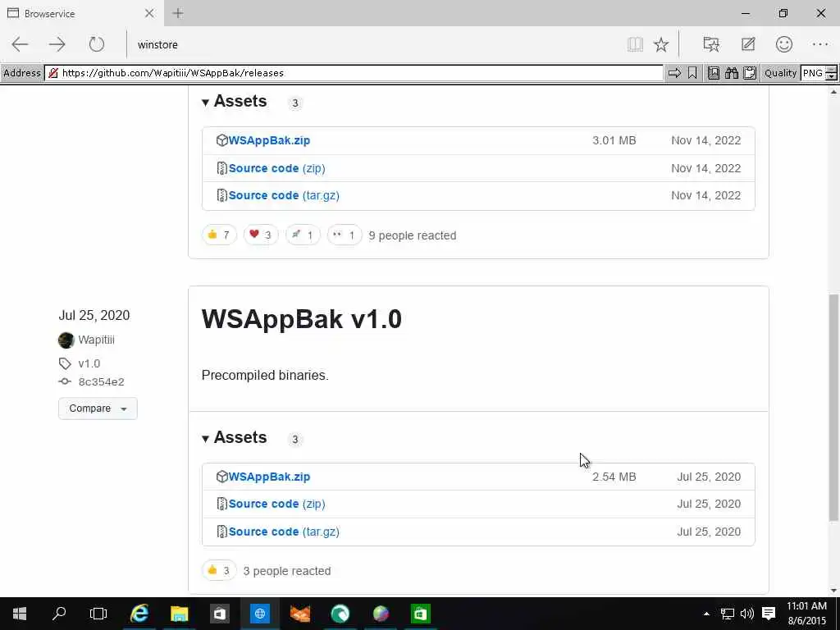
Task: Click the Edge search box showing winstore
Action: (x=375, y=44)
